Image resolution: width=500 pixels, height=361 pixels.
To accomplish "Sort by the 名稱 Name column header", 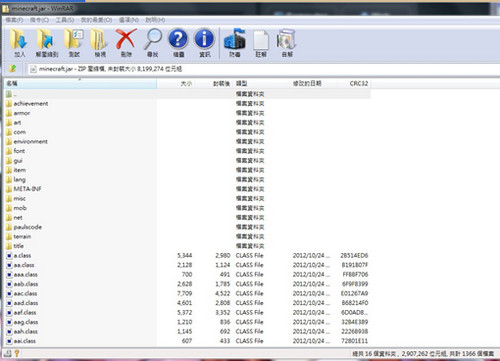I will (x=80, y=83).
